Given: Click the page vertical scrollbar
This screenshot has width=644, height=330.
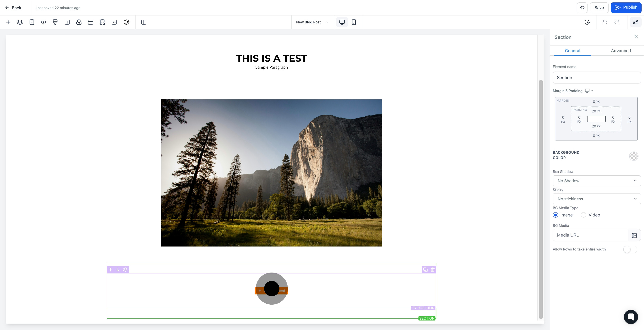Looking at the screenshot, I should pyautogui.click(x=541, y=199).
